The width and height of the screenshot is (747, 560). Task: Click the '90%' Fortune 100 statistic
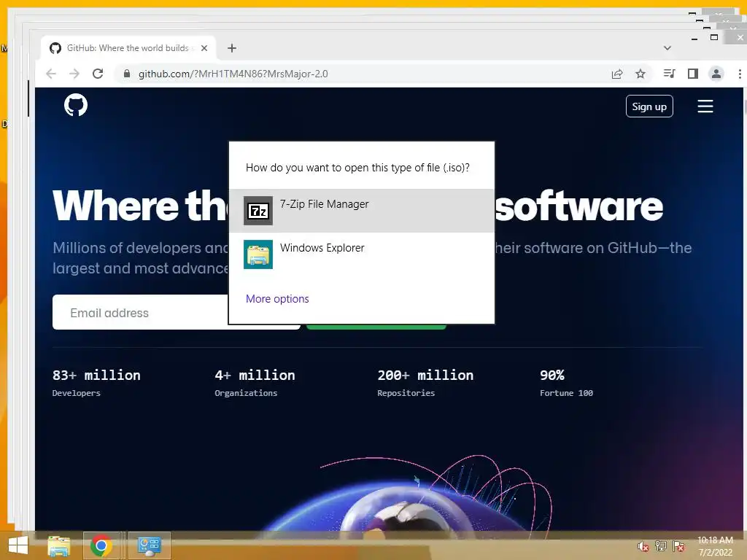pyautogui.click(x=552, y=375)
